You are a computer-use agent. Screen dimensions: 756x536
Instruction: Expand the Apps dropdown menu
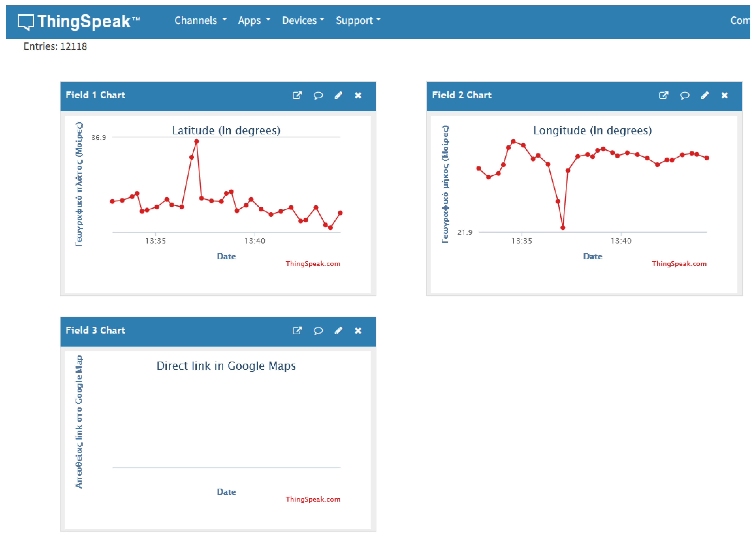point(254,20)
